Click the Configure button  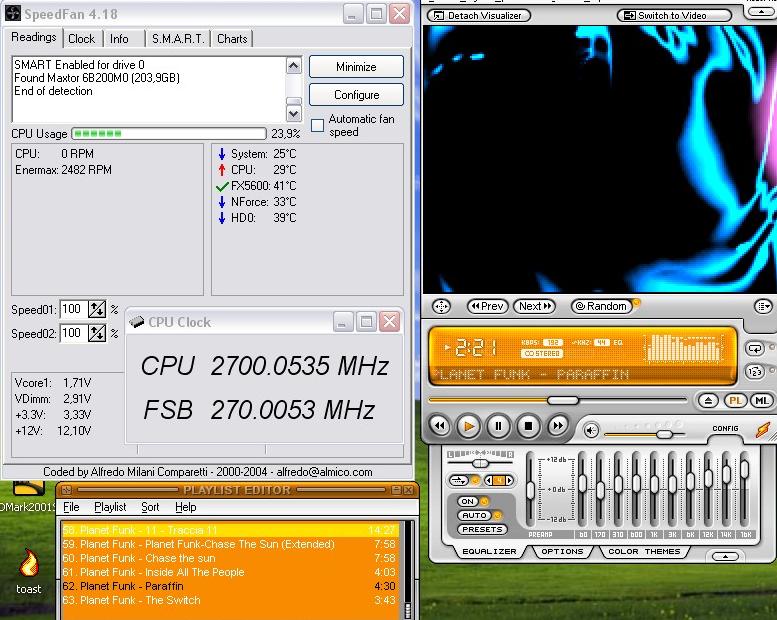point(356,95)
